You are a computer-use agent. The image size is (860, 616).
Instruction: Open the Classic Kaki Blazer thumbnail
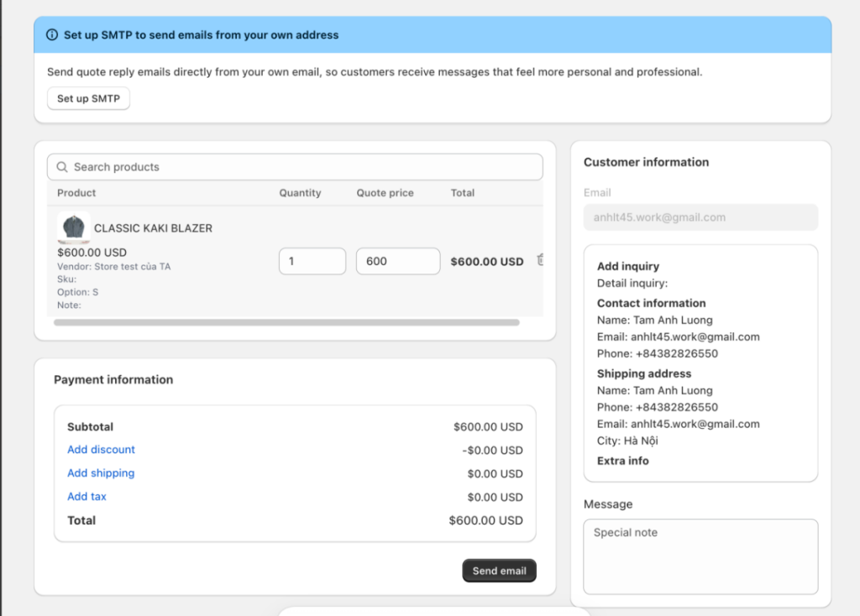(x=74, y=227)
